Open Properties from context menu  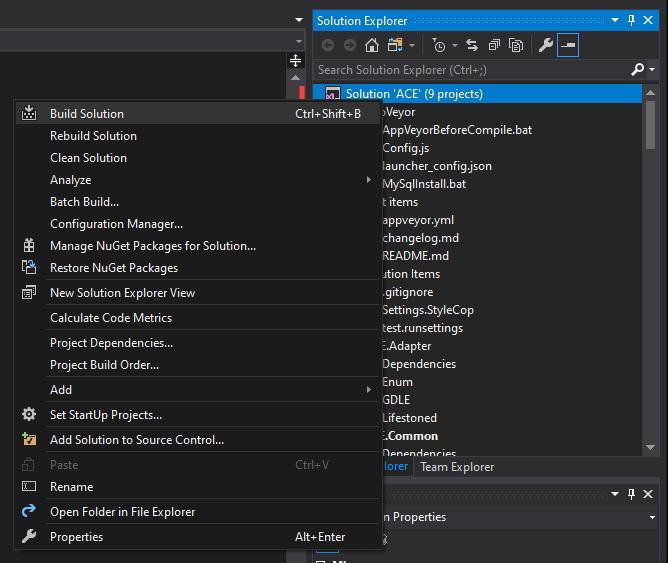(x=197, y=537)
